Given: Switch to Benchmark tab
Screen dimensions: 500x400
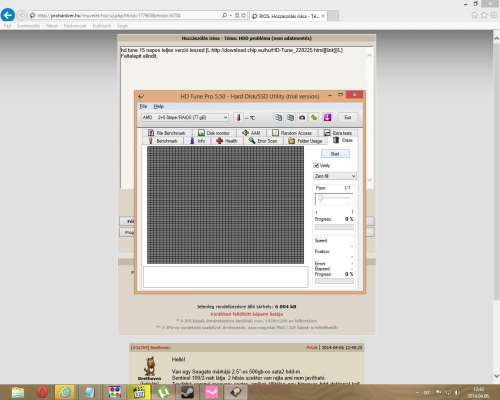Looking at the screenshot, I should tap(163, 141).
